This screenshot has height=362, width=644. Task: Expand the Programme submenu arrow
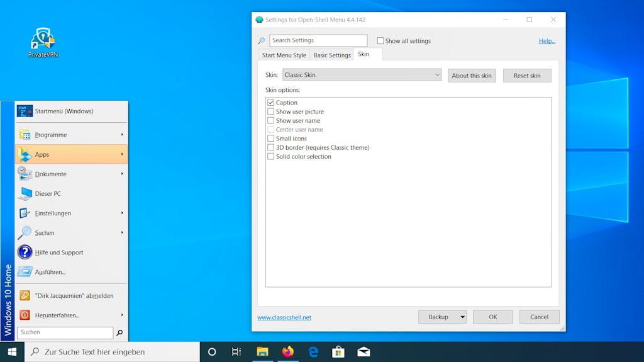click(x=122, y=135)
